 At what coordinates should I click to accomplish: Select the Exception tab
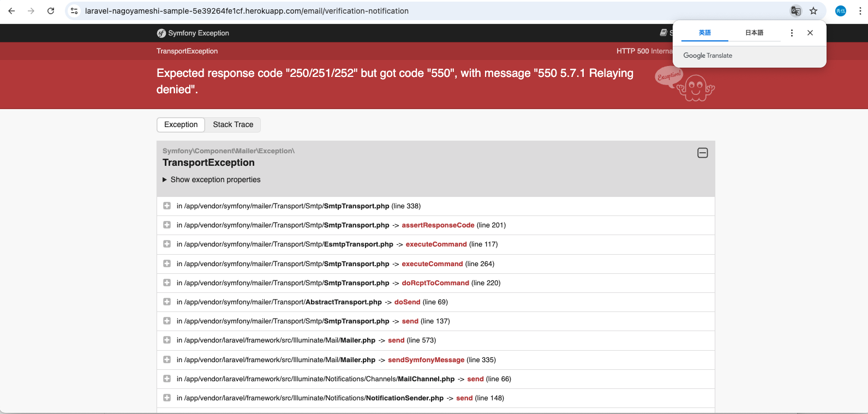point(181,124)
